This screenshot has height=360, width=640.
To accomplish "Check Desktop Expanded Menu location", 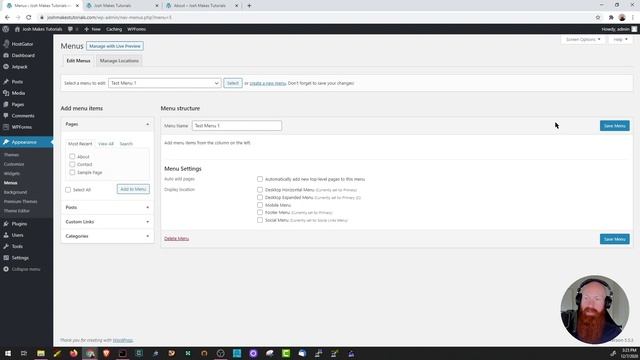I will pos(260,197).
